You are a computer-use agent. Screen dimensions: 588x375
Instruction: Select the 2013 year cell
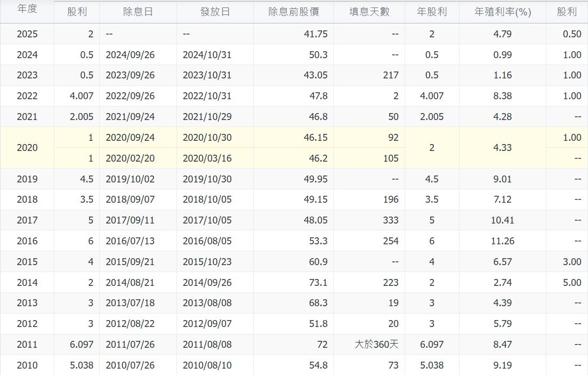(27, 303)
